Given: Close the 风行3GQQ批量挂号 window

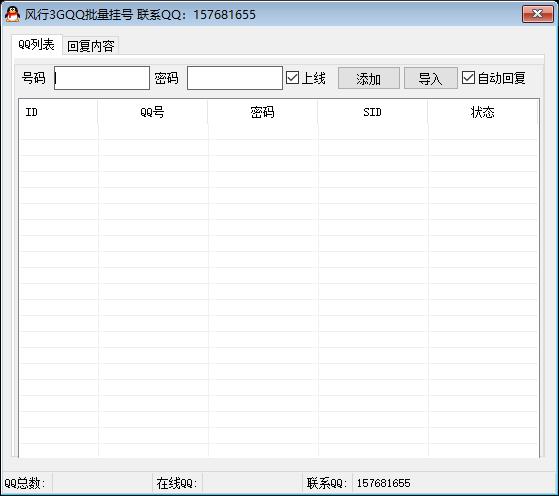Looking at the screenshot, I should pyautogui.click(x=538, y=14).
